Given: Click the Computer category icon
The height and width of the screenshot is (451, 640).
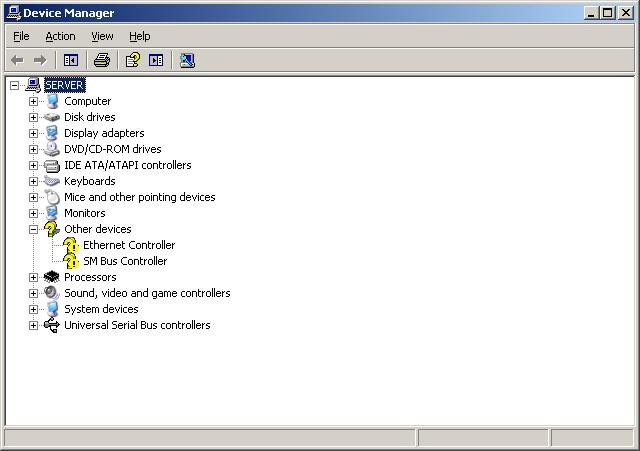Looking at the screenshot, I should click(52, 101).
